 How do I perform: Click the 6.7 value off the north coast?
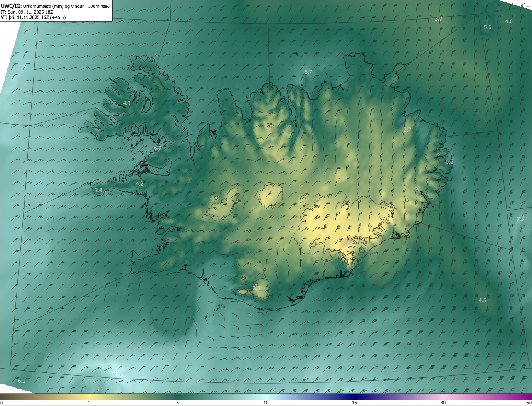(308, 72)
